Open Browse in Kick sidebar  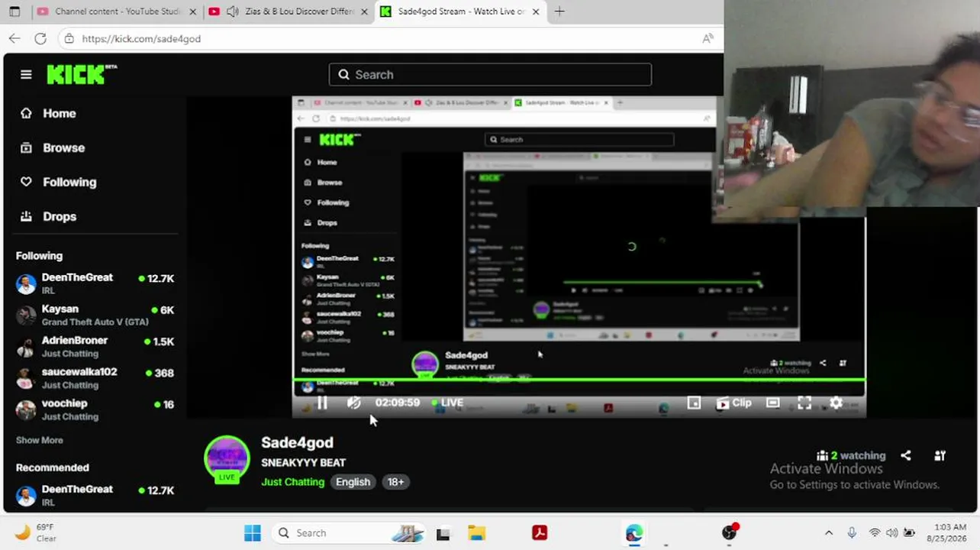click(x=53, y=147)
